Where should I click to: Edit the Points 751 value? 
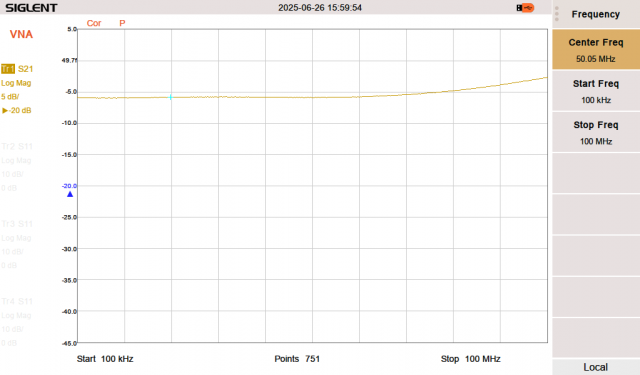pyautogui.click(x=297, y=359)
